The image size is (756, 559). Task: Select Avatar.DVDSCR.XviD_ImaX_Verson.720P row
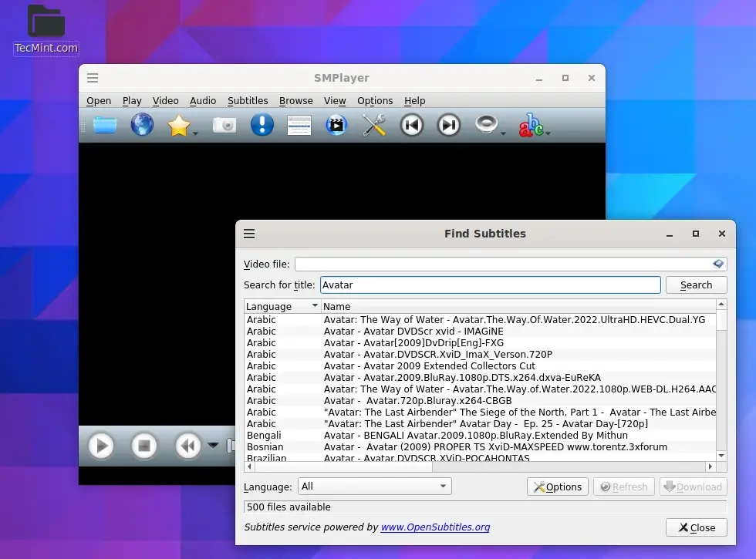tap(480, 354)
